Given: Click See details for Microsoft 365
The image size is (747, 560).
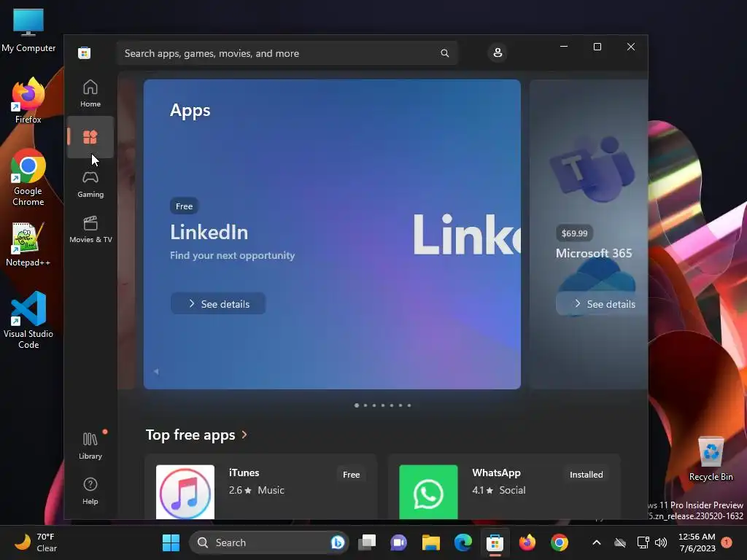Looking at the screenshot, I should pyautogui.click(x=603, y=304).
